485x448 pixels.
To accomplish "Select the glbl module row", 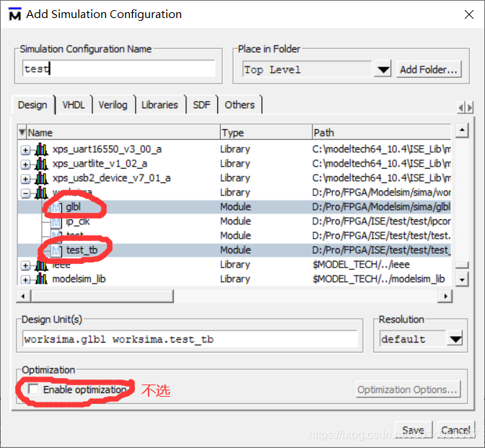I will (235, 207).
